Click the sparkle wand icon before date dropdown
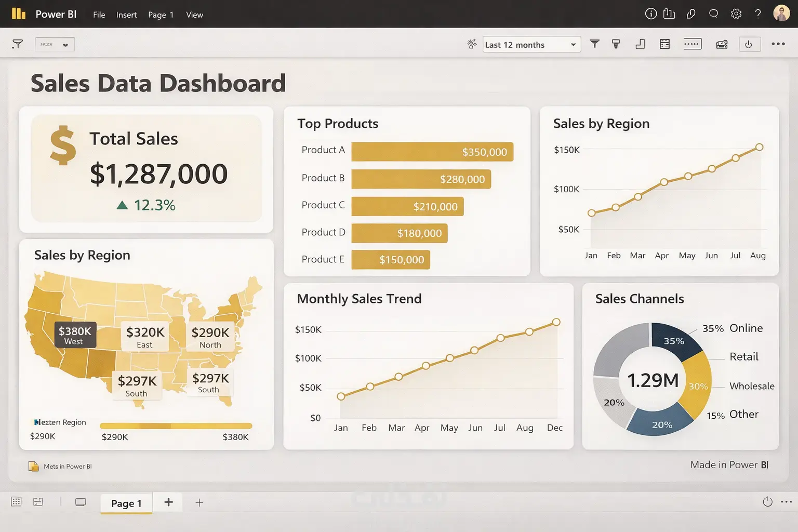Screen dimensions: 798x532 coord(472,44)
